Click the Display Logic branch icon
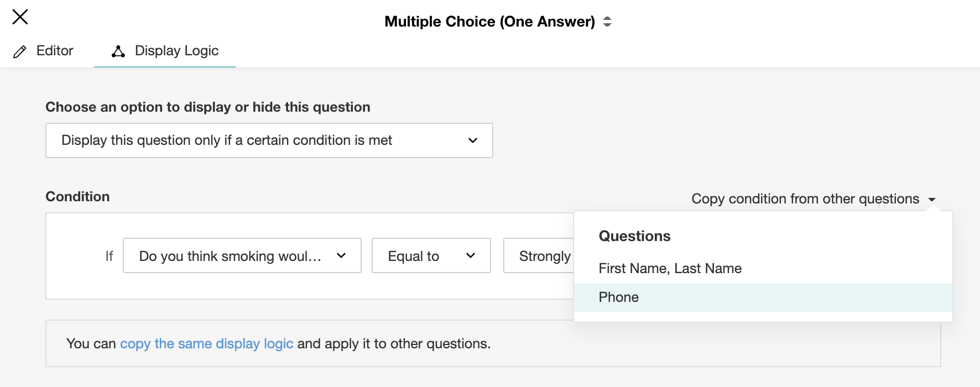 tap(118, 51)
